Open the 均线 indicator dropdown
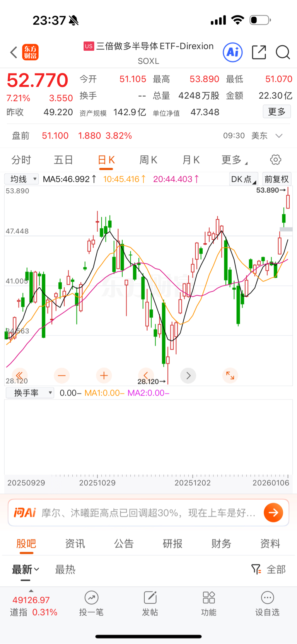The height and width of the screenshot is (644, 297). [22, 179]
